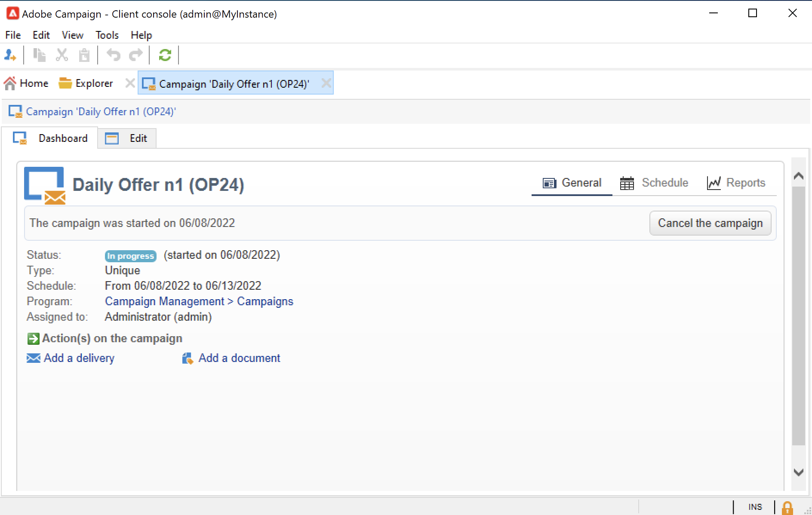Switch to the Home tab

pyautogui.click(x=26, y=83)
